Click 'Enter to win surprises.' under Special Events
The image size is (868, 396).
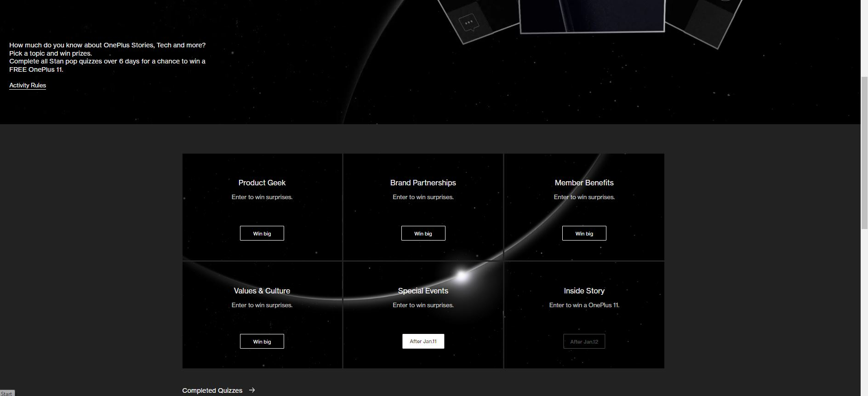click(423, 305)
